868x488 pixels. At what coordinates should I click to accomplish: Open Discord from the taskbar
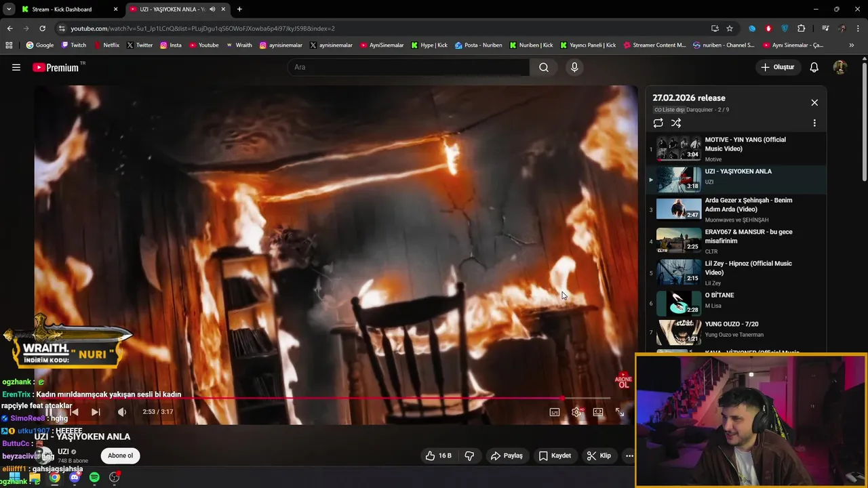(x=75, y=477)
